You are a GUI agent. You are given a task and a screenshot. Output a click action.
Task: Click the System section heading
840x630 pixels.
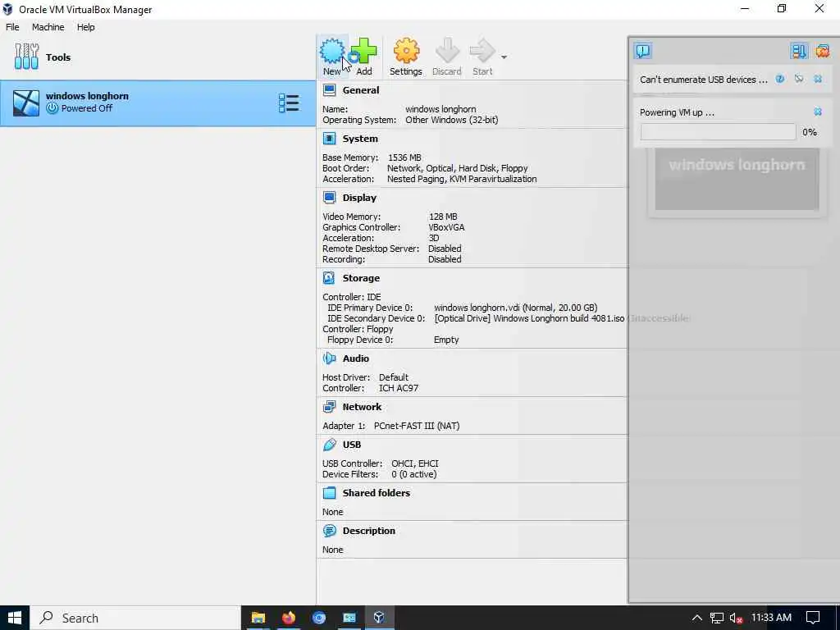pos(360,139)
